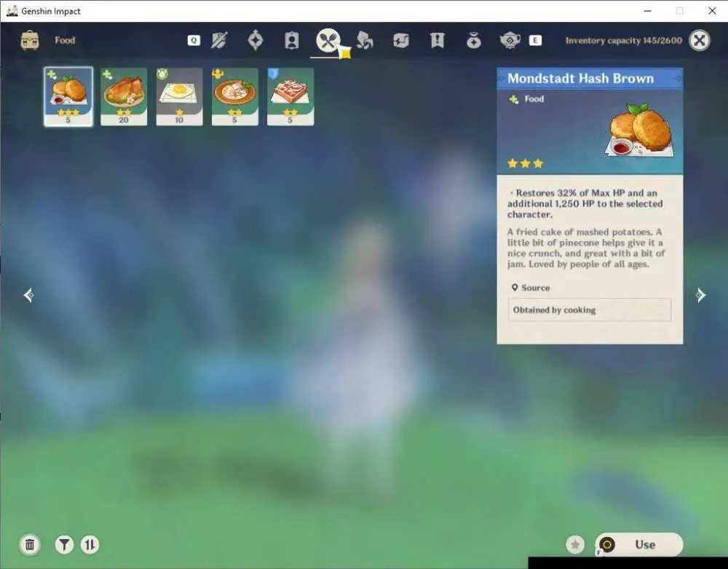Open the Materials tab
Screen dimensions: 728x569
(365, 40)
